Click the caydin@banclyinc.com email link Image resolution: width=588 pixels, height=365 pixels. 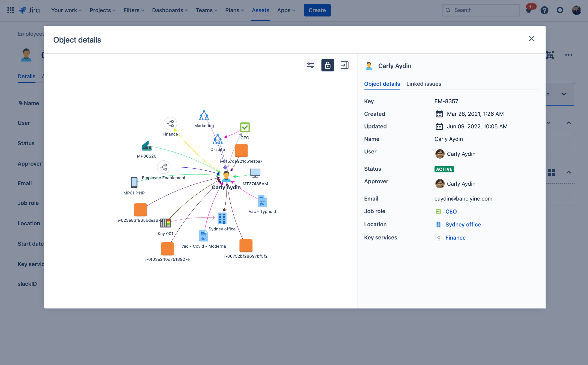[463, 199]
